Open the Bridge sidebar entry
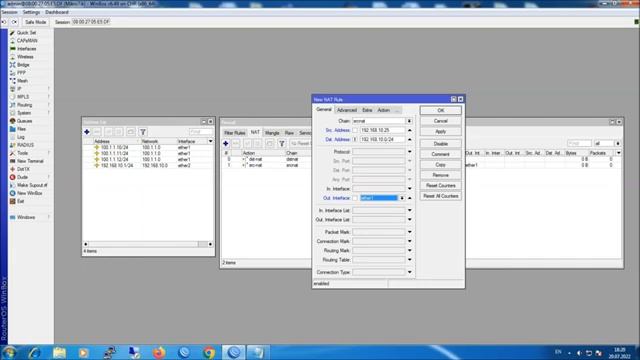 click(x=23, y=65)
